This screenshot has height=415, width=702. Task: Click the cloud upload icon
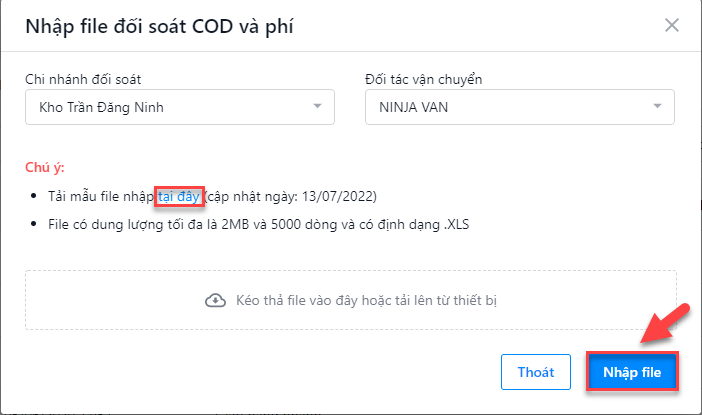coord(215,300)
